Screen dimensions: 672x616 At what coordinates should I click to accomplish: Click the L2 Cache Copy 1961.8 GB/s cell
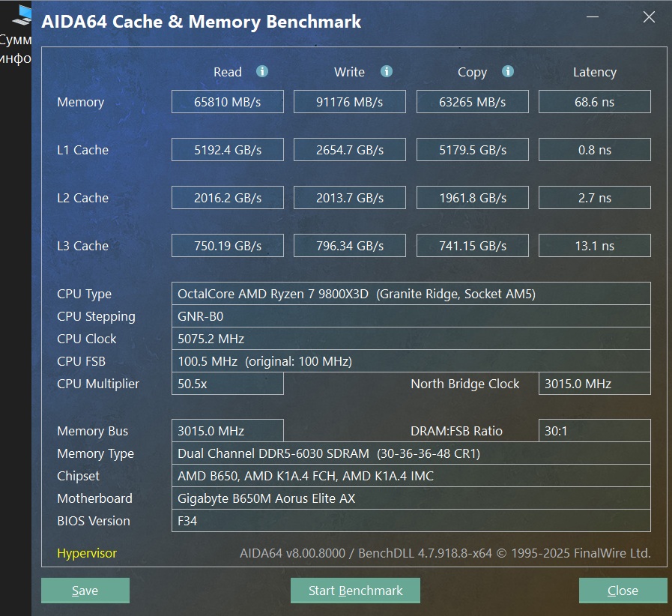pyautogui.click(x=472, y=198)
